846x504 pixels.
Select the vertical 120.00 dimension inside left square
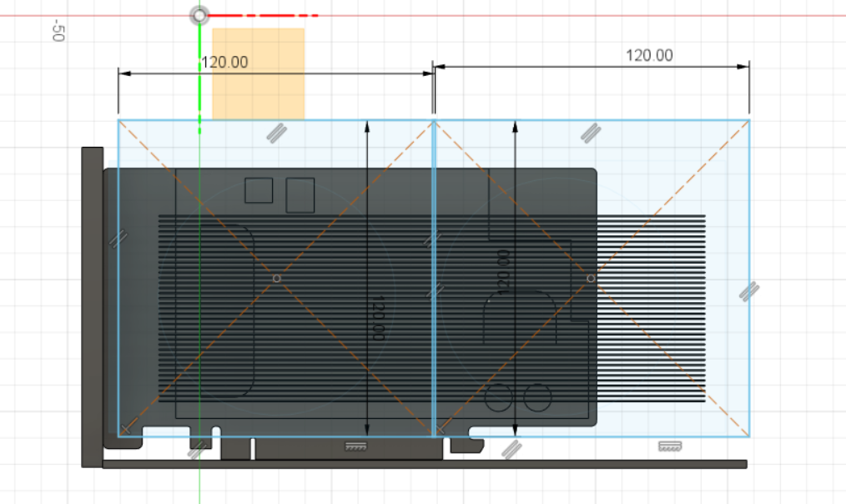(378, 318)
